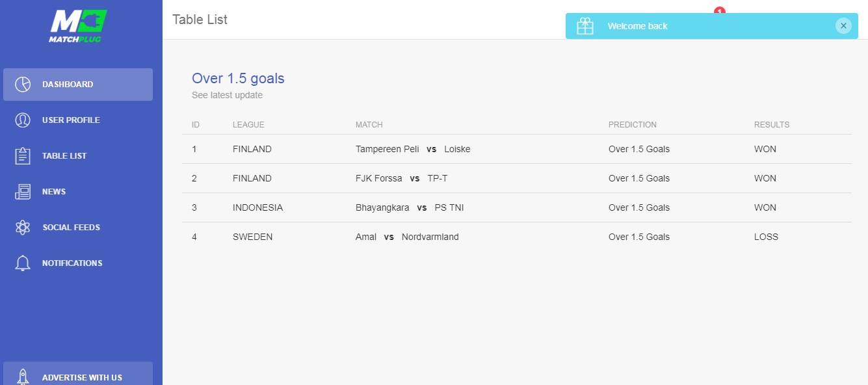Open the red notification badge
This screenshot has height=385, width=868.
coord(719,10)
